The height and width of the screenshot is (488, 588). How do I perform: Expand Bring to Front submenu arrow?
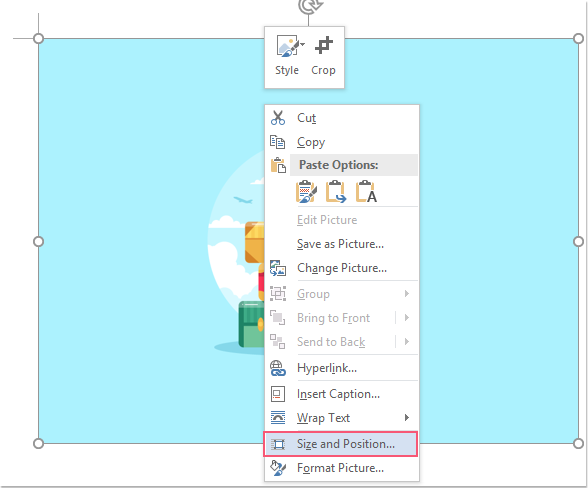[x=407, y=318]
